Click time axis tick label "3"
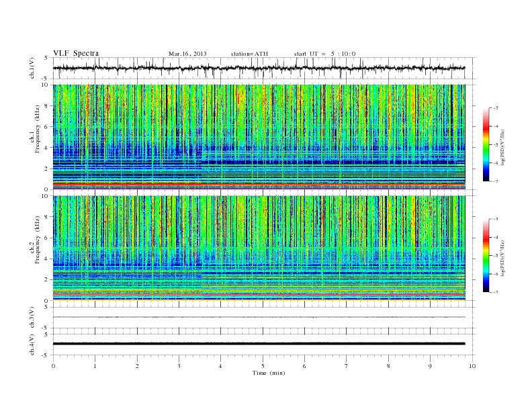This screenshot has width=532, height=411. tap(179, 366)
